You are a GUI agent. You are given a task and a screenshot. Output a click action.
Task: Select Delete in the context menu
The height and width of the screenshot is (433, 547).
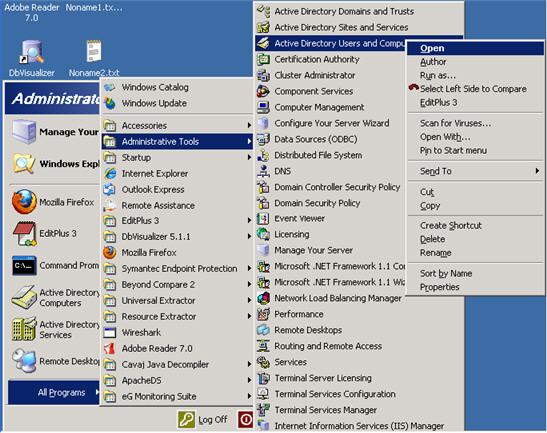[x=475, y=239]
